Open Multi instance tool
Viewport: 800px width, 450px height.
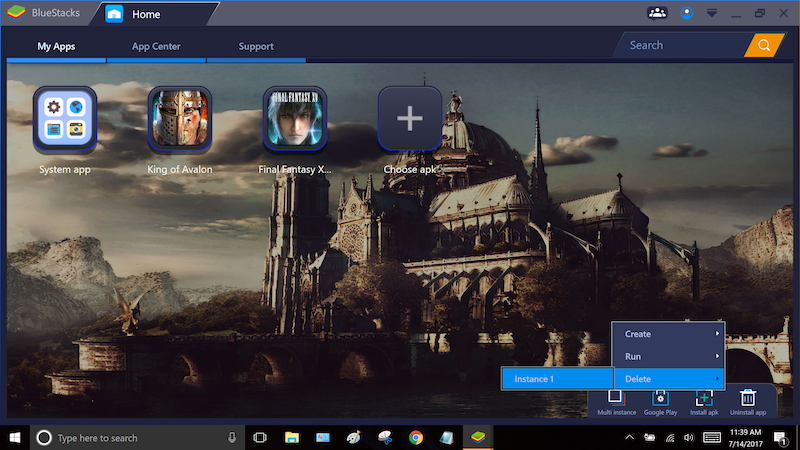tap(616, 402)
